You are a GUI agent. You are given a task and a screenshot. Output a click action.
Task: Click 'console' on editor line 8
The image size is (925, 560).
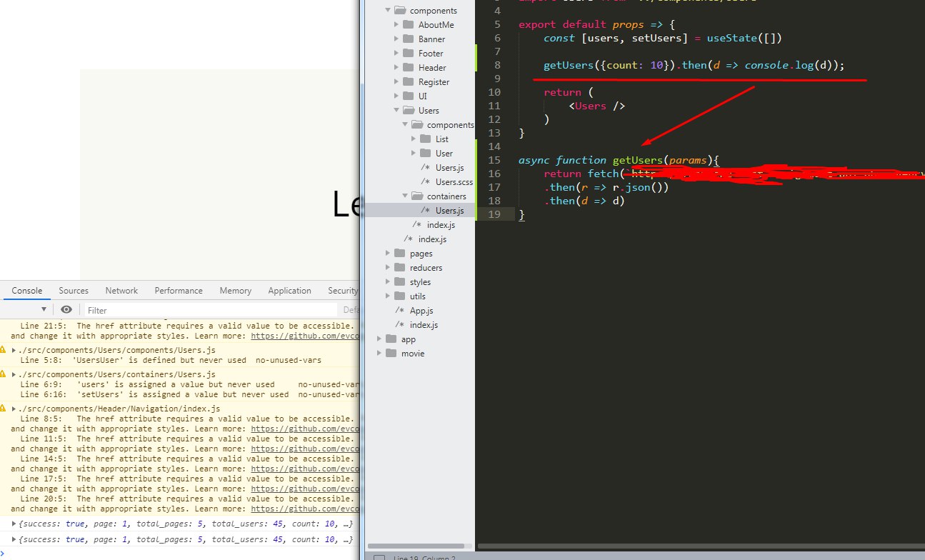(766, 65)
